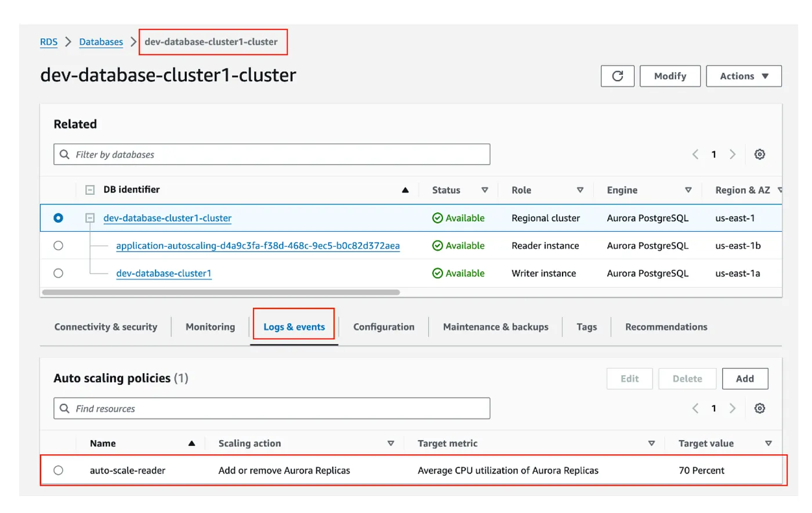
Task: Click Available status icon for dev-database-cluster1 writer
Action: pos(437,274)
